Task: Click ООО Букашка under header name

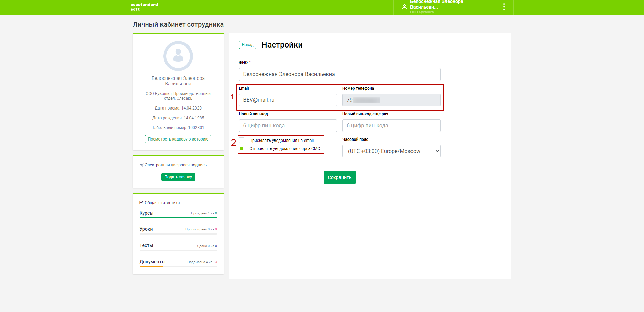Action: [x=422, y=12]
